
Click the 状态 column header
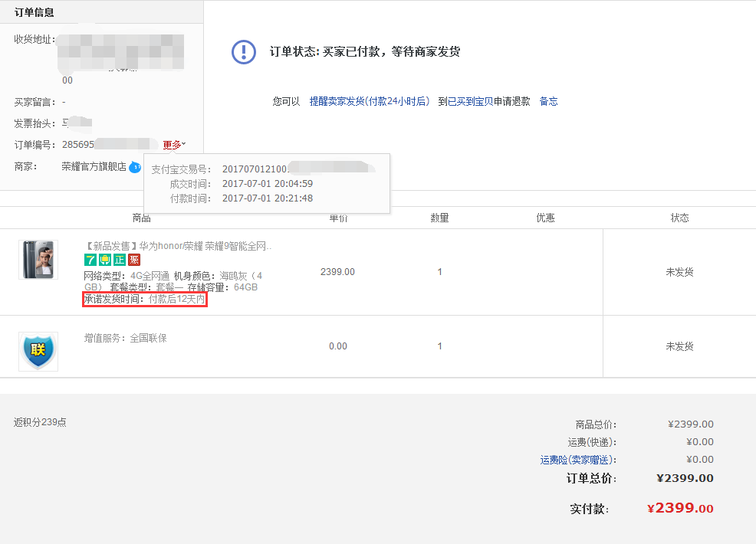[x=679, y=218]
